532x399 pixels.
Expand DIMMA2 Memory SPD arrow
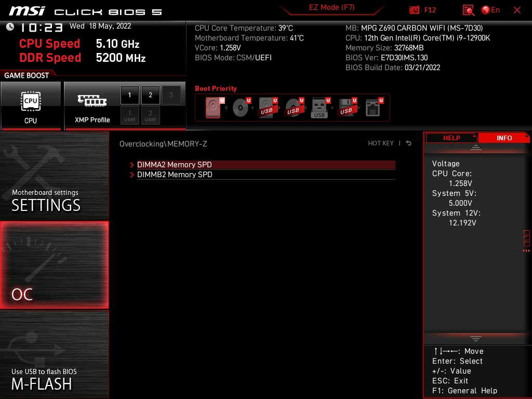click(x=132, y=165)
